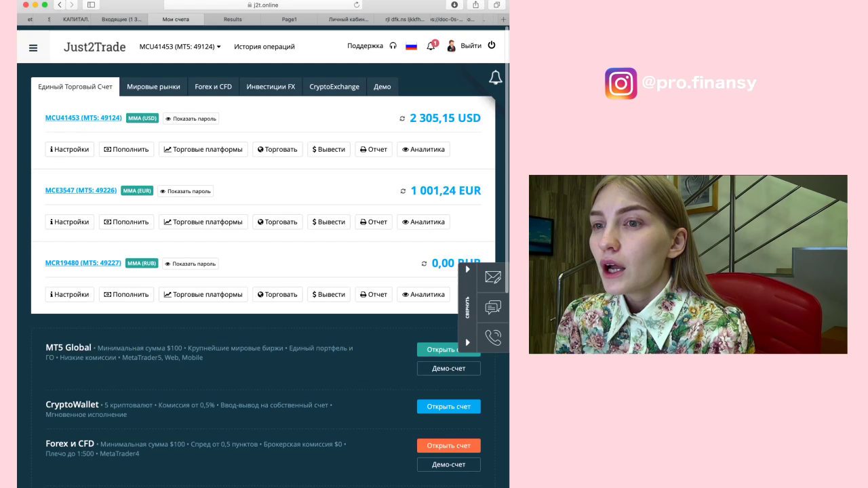Screen dimensions: 868x488
Task: Toggle the Safari sidebar button
Action: (x=91, y=5)
